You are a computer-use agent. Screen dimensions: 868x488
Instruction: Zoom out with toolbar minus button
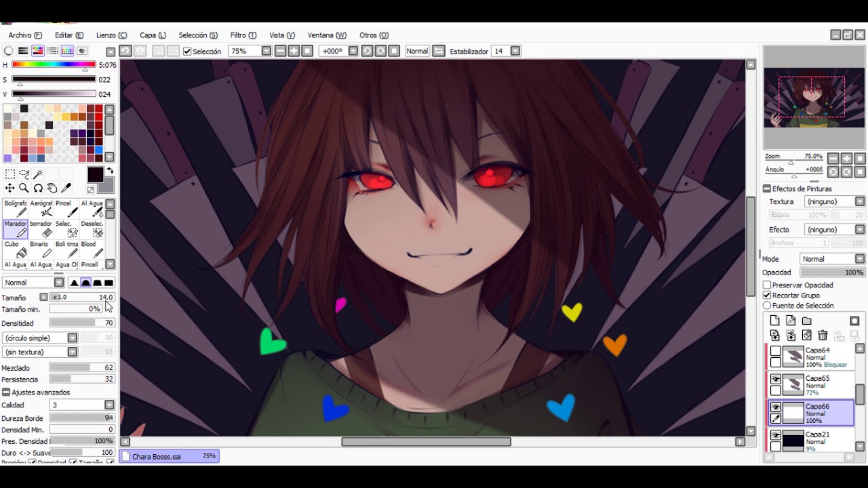(280, 51)
